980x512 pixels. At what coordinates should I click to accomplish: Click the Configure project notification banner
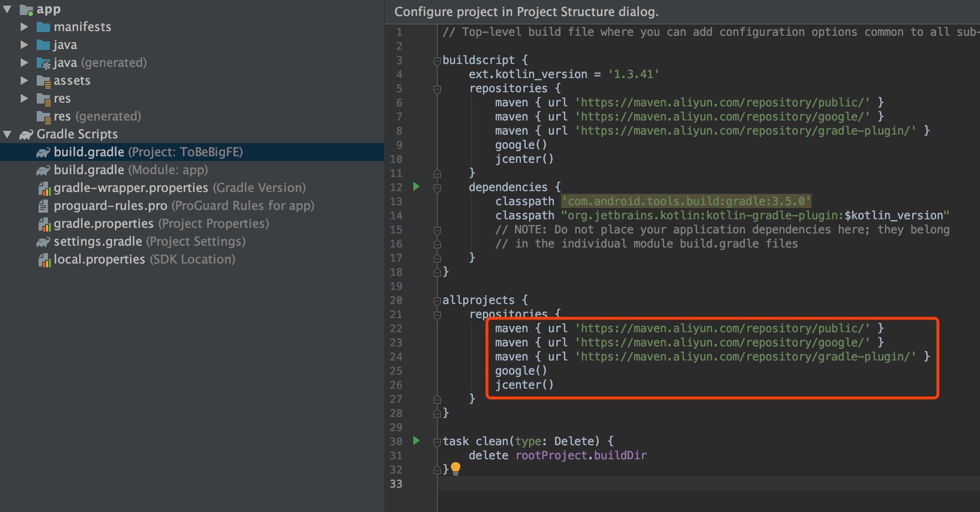[526, 12]
